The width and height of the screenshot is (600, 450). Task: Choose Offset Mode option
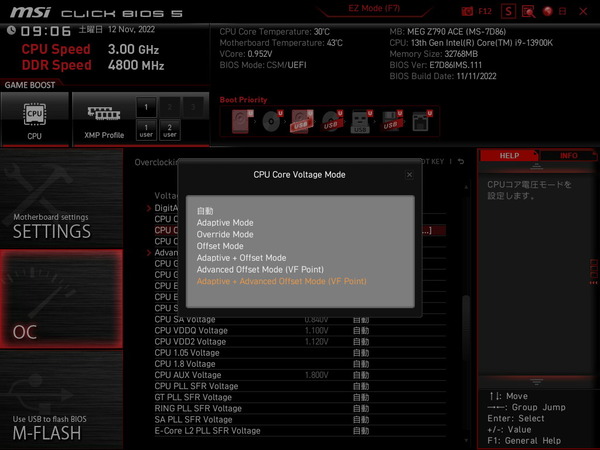[220, 246]
